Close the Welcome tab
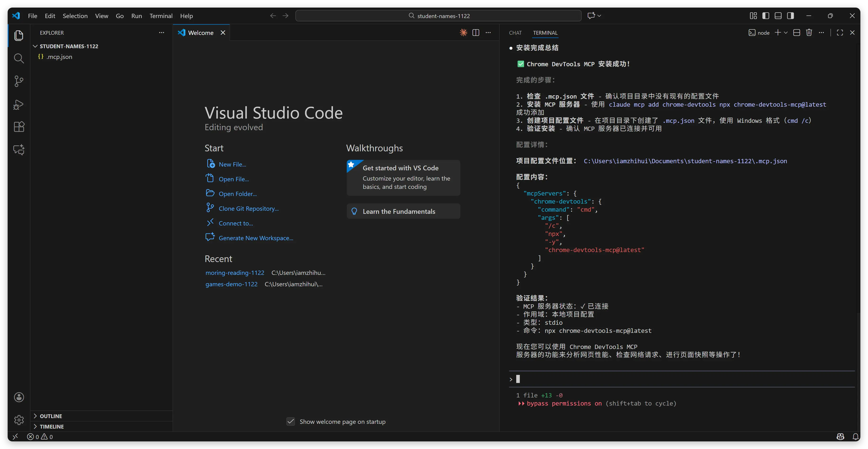This screenshot has height=449, width=868. (223, 33)
